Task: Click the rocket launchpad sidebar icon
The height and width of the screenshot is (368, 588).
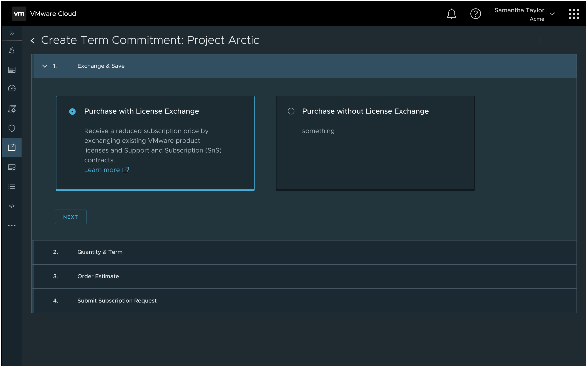Action: click(x=12, y=51)
